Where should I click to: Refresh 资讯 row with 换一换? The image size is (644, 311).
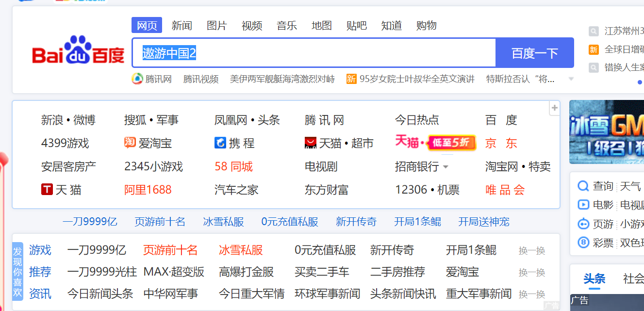click(x=532, y=294)
